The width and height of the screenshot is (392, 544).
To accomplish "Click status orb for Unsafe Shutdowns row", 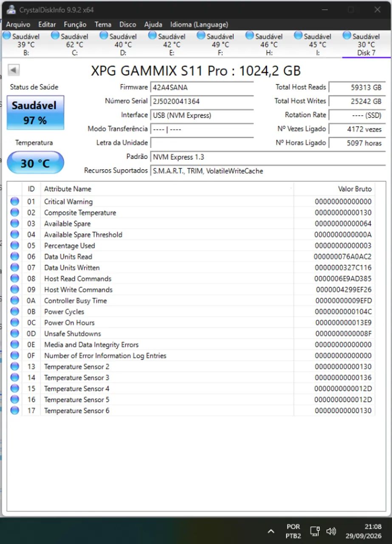I will pyautogui.click(x=15, y=334).
